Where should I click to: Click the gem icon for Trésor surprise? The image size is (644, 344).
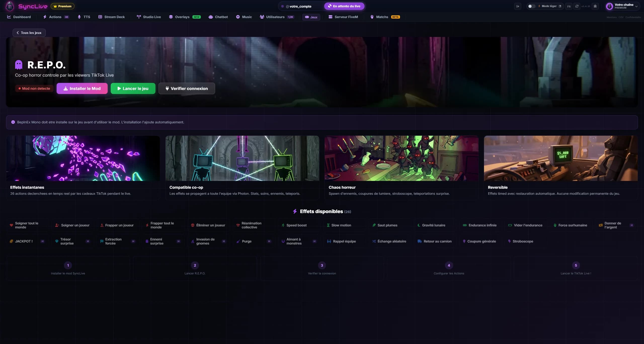tap(57, 241)
